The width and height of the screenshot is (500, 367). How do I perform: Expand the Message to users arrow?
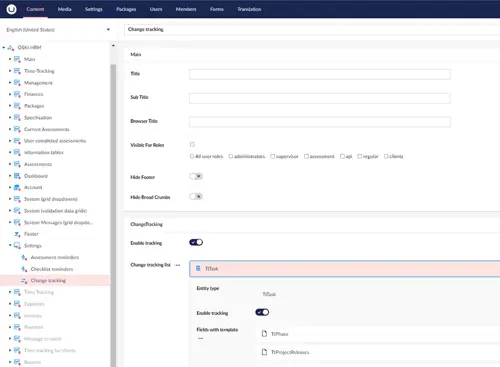point(10,339)
